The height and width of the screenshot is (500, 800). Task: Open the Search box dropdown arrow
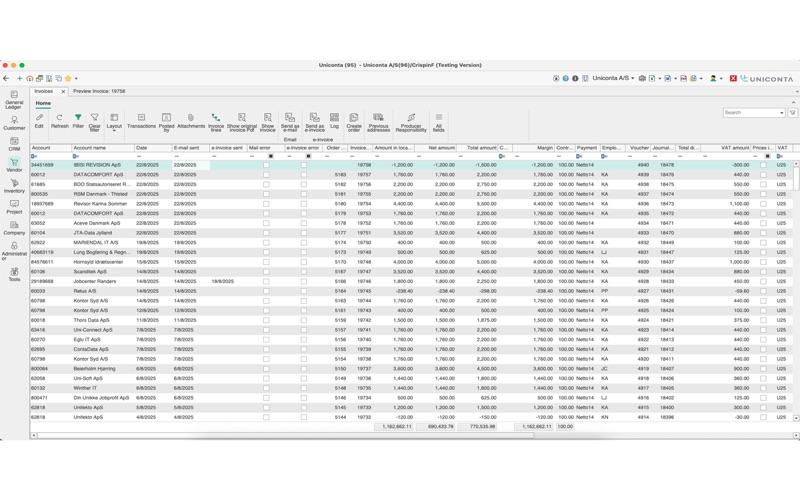[x=782, y=113]
